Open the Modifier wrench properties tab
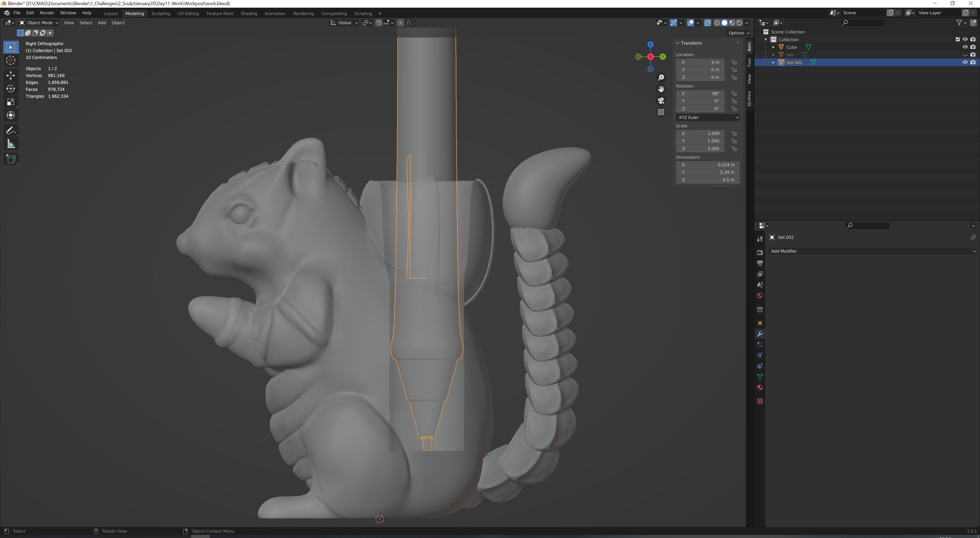The width and height of the screenshot is (980, 538). [x=760, y=334]
